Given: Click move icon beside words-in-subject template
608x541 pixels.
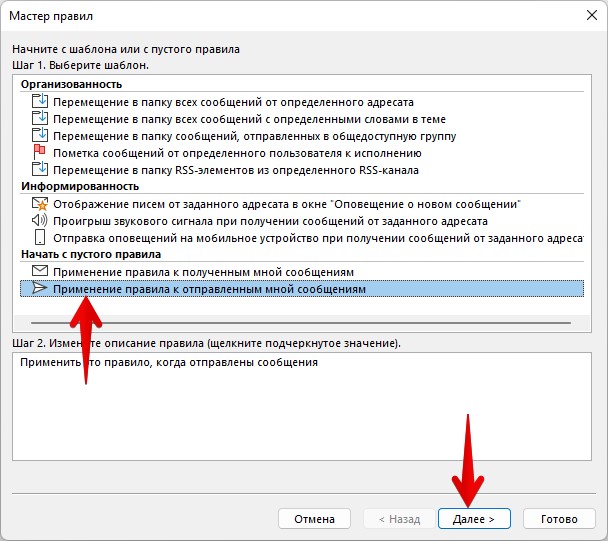Looking at the screenshot, I should click(x=40, y=119).
